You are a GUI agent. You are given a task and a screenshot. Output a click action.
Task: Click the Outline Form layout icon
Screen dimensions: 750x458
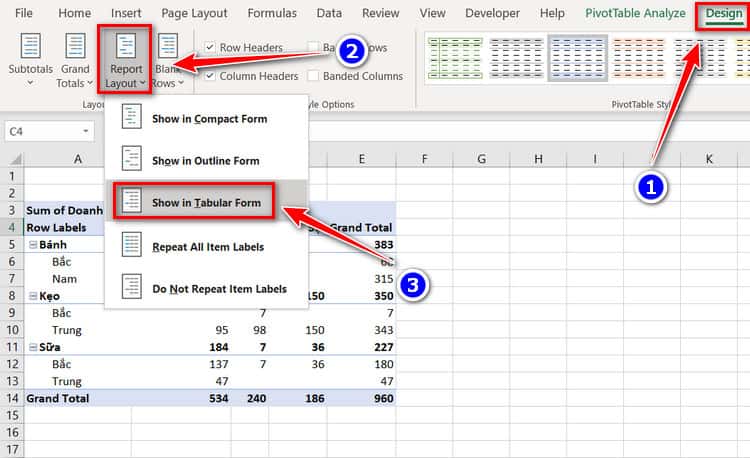click(x=131, y=158)
